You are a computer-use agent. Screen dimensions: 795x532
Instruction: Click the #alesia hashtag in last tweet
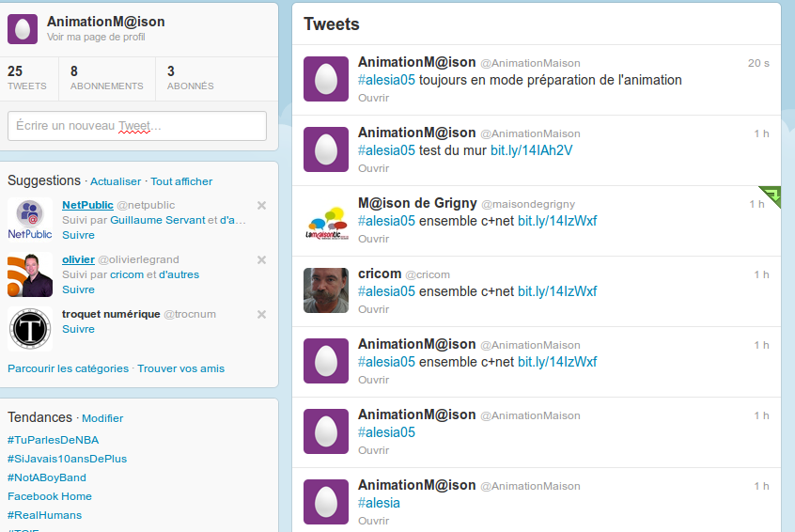coord(379,503)
